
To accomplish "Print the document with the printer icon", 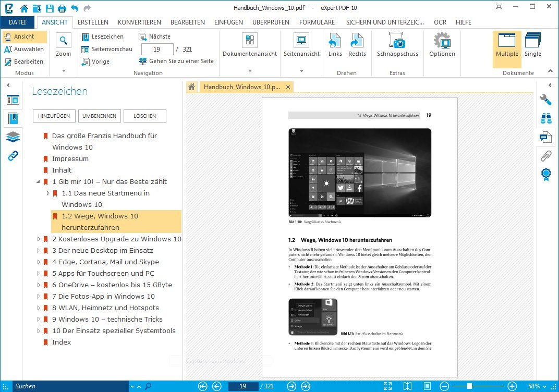I will [x=62, y=8].
